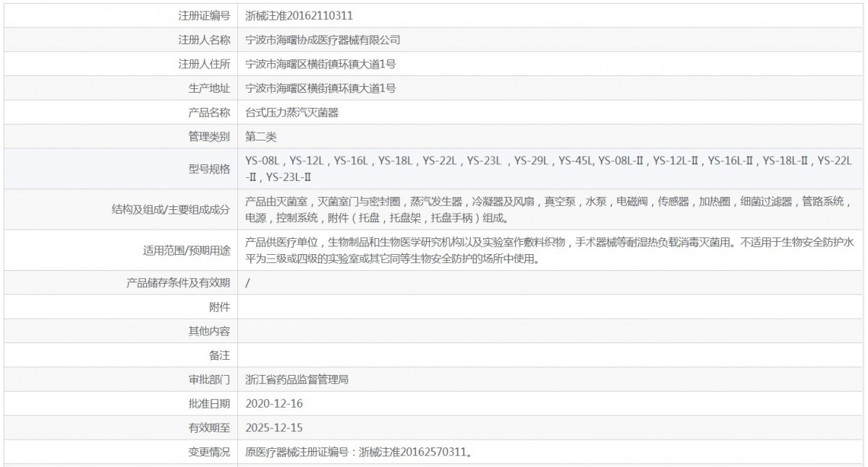
Task: Select the expiry date 2025-12-15
Action: [x=274, y=427]
